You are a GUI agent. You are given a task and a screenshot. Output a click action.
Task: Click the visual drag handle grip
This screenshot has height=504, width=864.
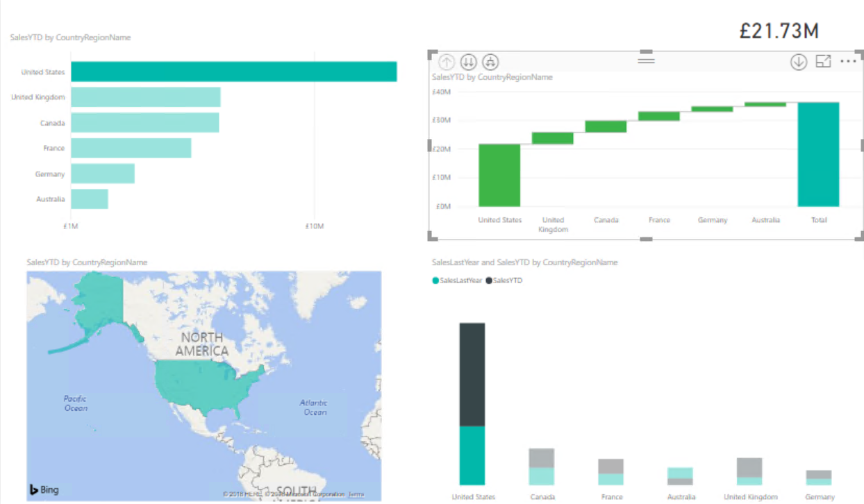click(647, 61)
